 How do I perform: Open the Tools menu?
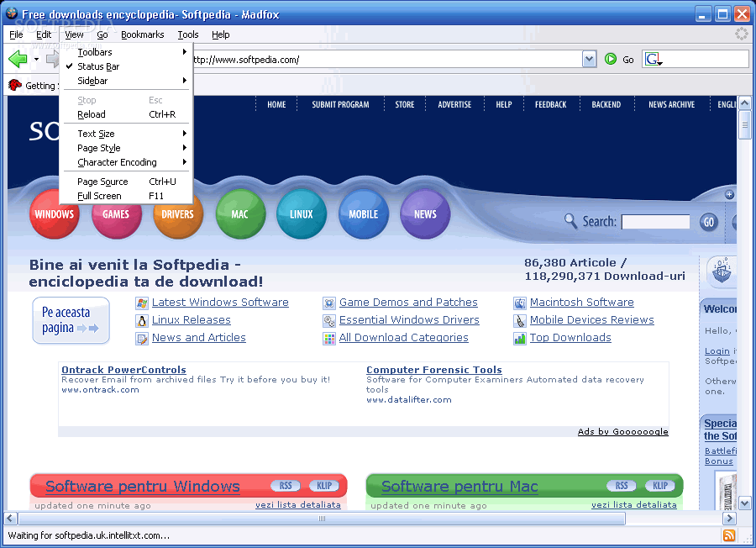188,34
